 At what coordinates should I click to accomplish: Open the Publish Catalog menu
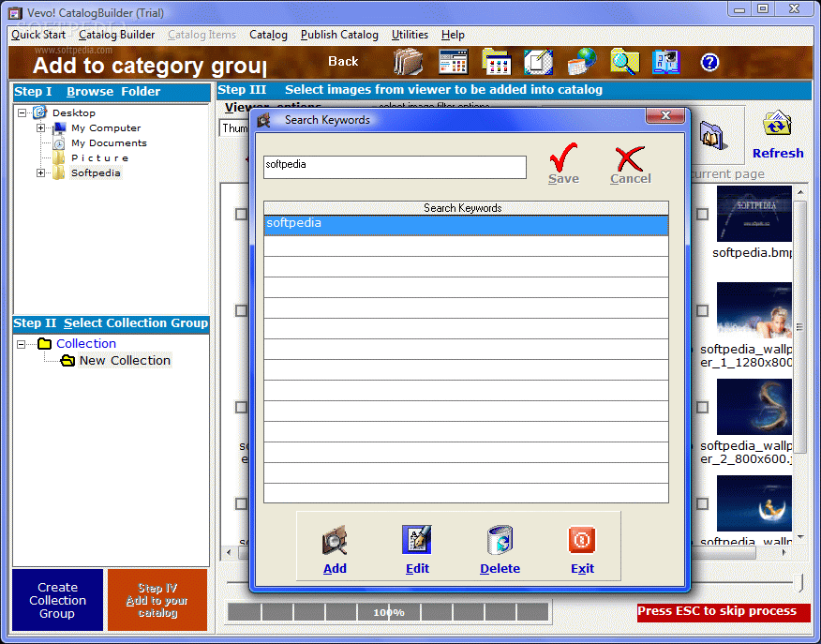(339, 35)
